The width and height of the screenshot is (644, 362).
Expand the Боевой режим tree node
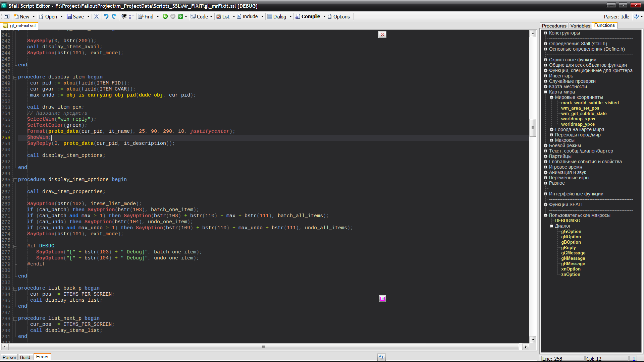[546, 145]
